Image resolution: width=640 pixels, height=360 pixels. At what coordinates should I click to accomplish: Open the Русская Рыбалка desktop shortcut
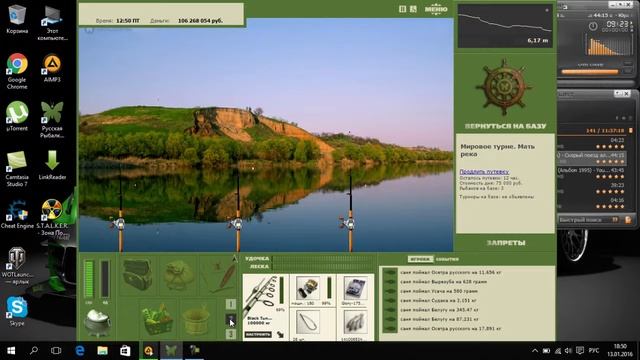click(x=52, y=120)
